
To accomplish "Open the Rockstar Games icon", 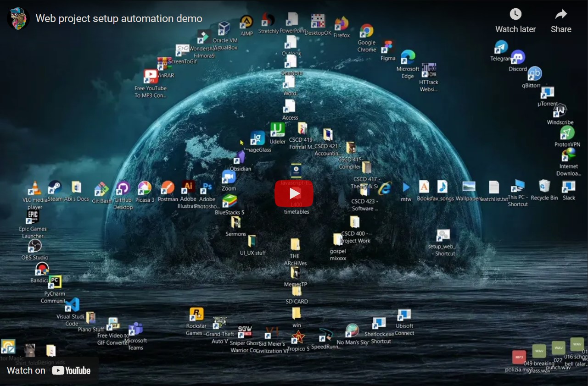I will (196, 314).
